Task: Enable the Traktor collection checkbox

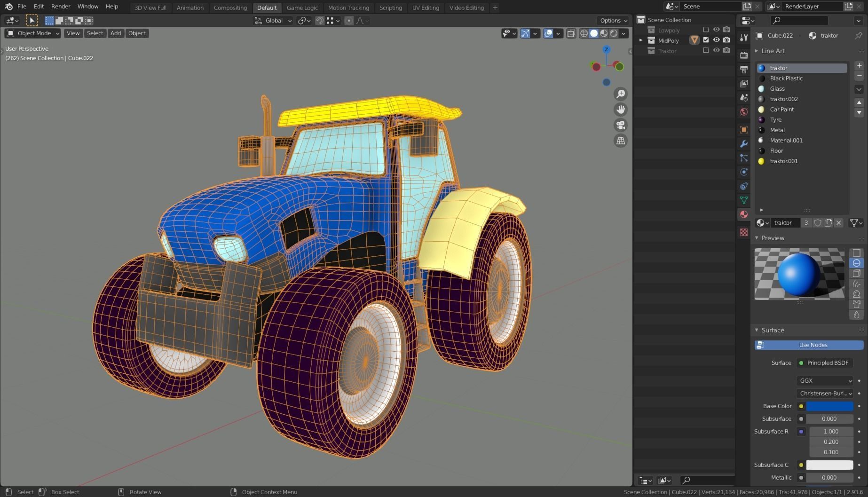Action: [x=706, y=50]
